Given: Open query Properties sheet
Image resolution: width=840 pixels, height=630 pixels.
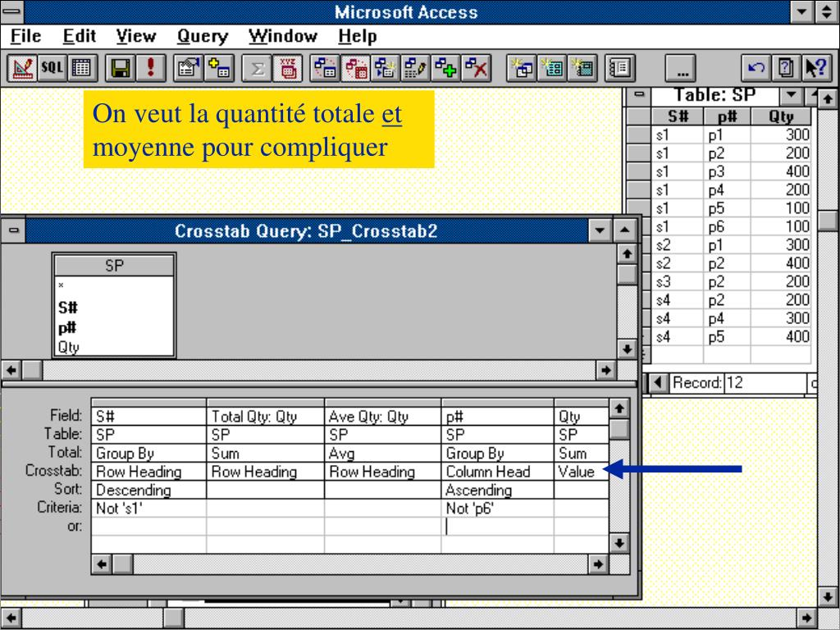Looking at the screenshot, I should coord(189,68).
